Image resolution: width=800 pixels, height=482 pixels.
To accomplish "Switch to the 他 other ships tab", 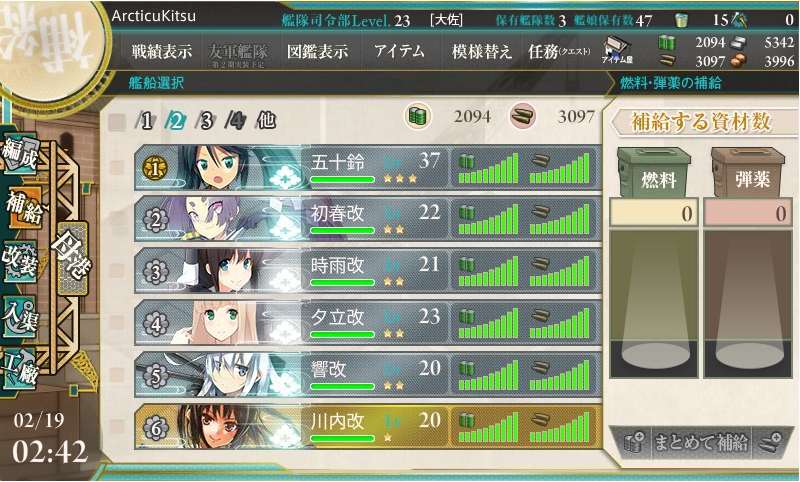I will (x=265, y=120).
